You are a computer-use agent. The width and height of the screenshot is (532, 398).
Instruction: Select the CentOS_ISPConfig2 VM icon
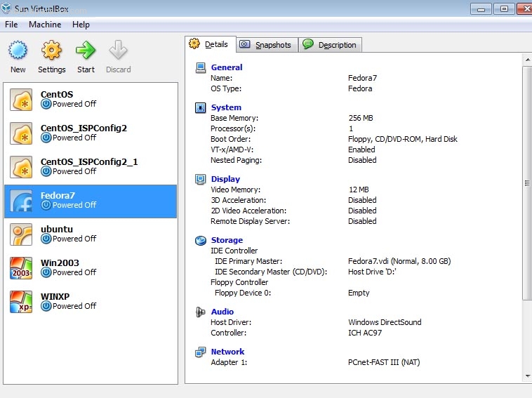coord(21,133)
